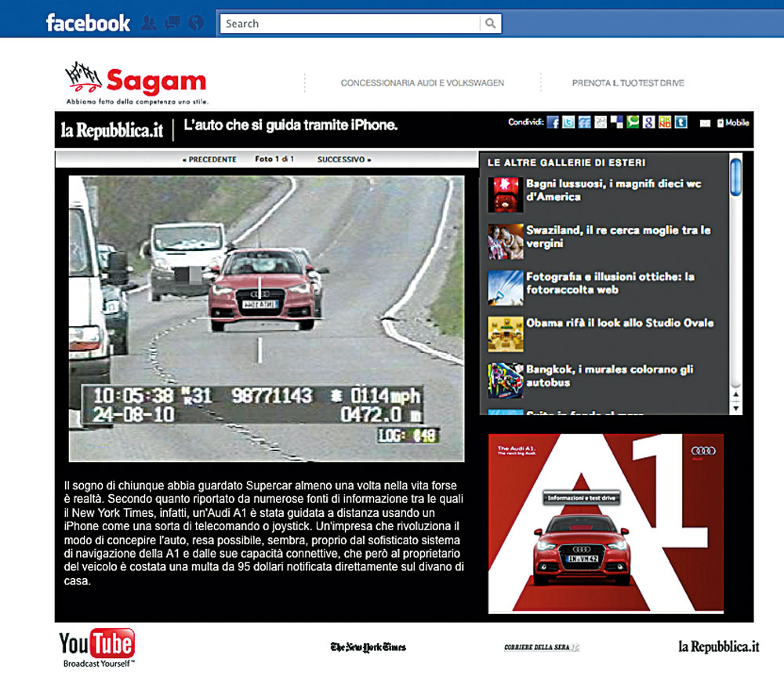
Task: Open Concessionaria Audi e Volkswagen link
Action: click(x=423, y=83)
